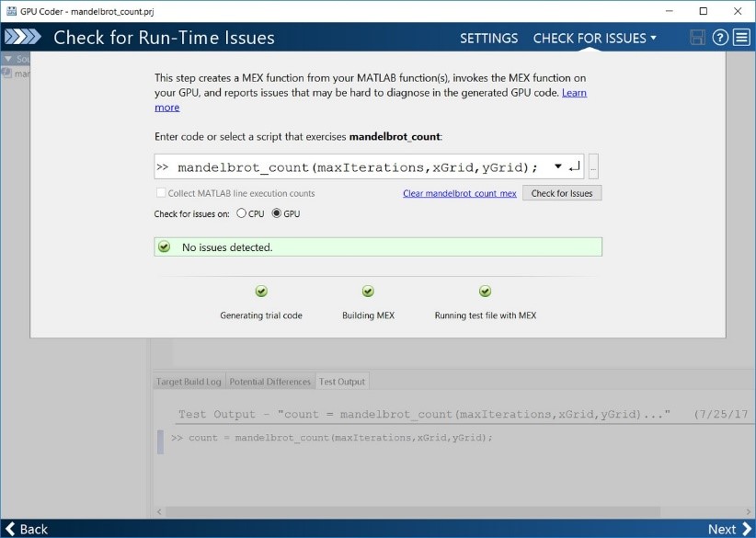
Task: Click the Building MEX success check icon
Action: click(367, 292)
